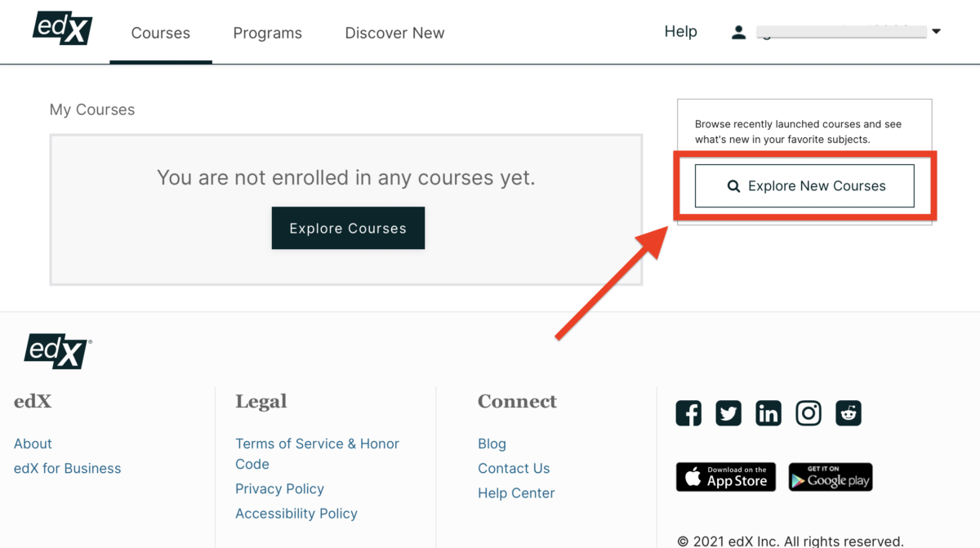Image resolution: width=980 pixels, height=548 pixels.
Task: Open the Privacy Policy link
Action: pyautogui.click(x=279, y=488)
